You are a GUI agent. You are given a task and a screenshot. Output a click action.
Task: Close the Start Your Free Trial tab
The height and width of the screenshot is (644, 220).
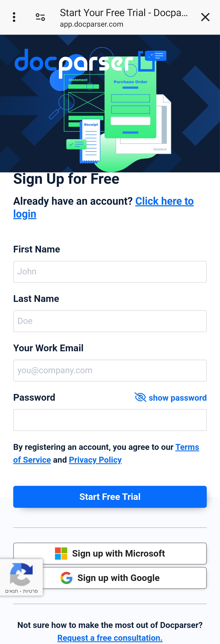click(206, 17)
